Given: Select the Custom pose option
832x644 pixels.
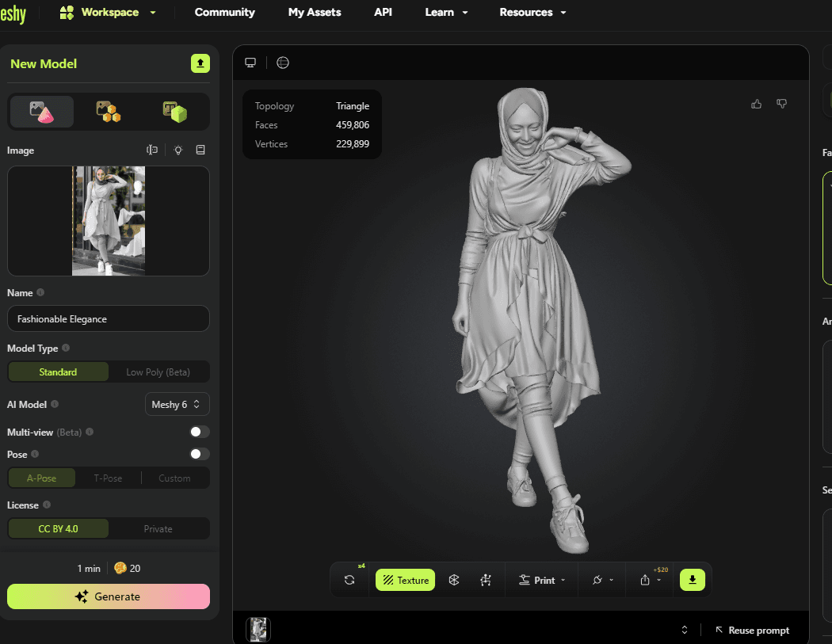Looking at the screenshot, I should pyautogui.click(x=174, y=478).
